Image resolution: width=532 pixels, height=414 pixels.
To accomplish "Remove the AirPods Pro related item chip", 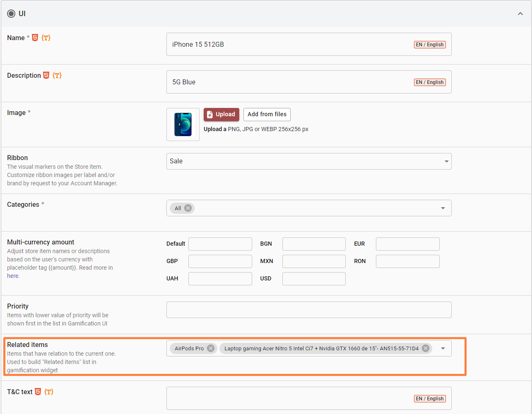I will click(x=211, y=348).
